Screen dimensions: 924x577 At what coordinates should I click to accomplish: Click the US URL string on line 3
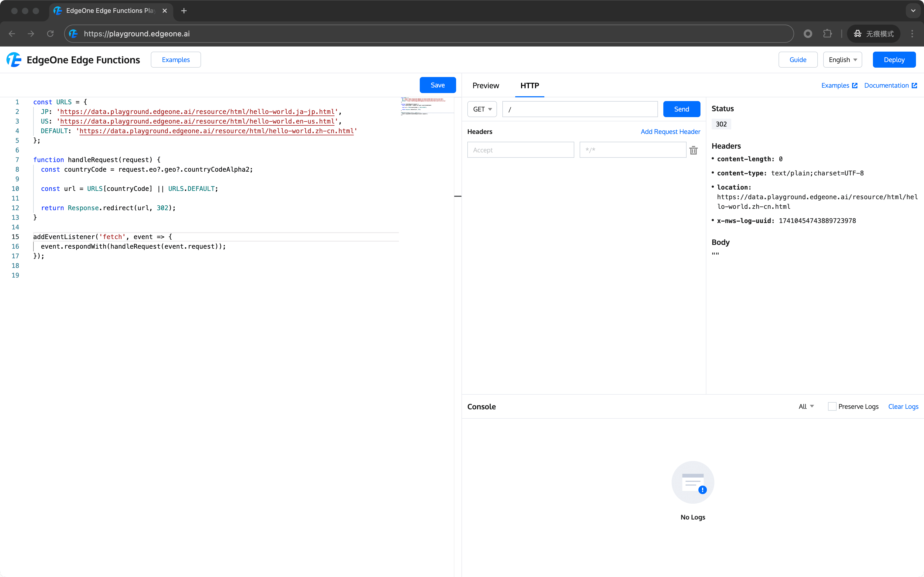[197, 121]
